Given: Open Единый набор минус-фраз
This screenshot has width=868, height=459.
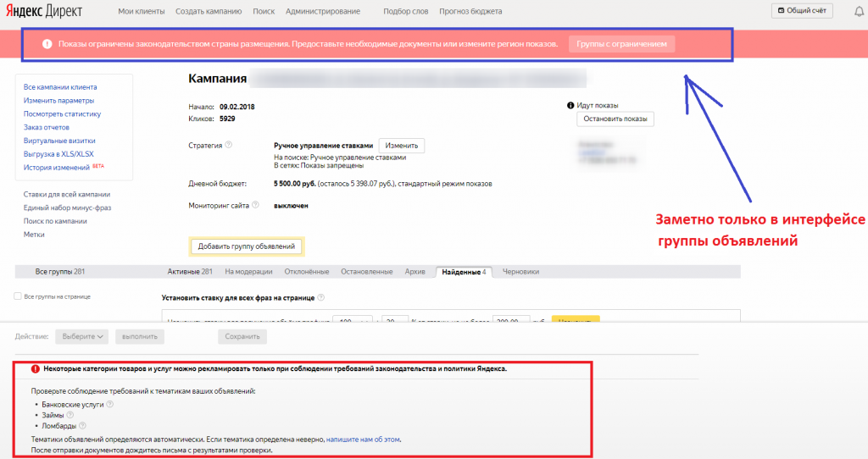Looking at the screenshot, I should click(x=67, y=207).
